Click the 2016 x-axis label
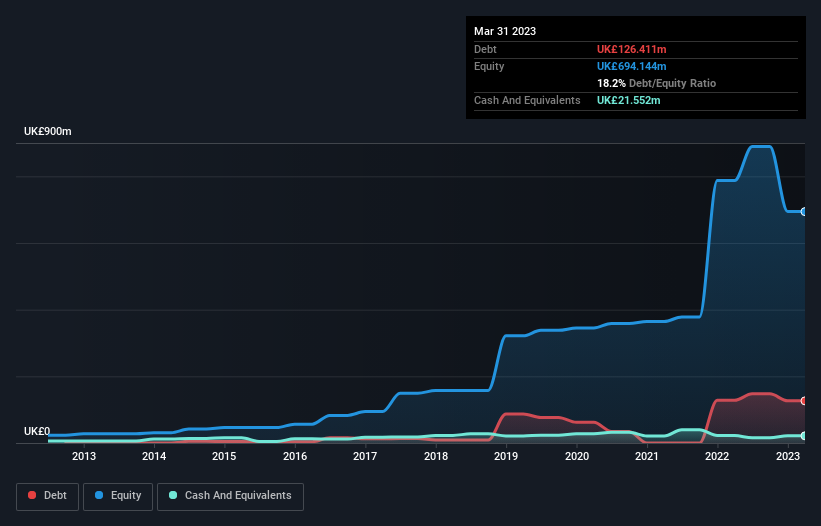This screenshot has width=821, height=526. (x=295, y=456)
